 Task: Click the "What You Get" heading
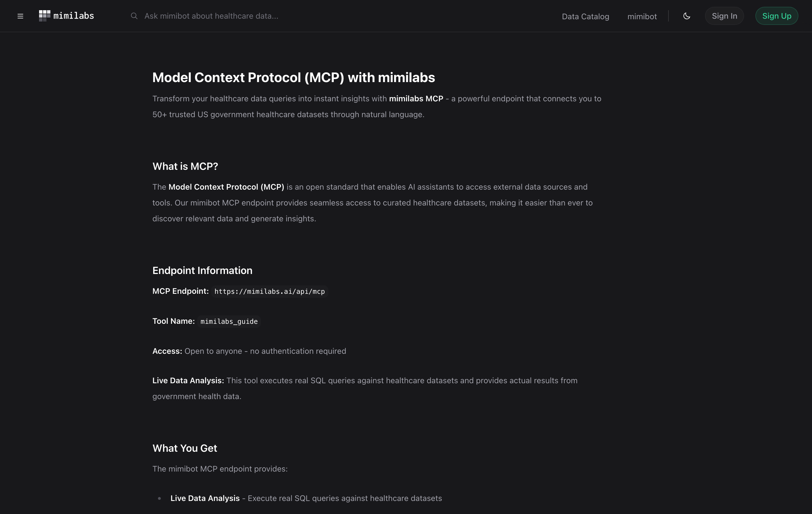pyautogui.click(x=185, y=448)
